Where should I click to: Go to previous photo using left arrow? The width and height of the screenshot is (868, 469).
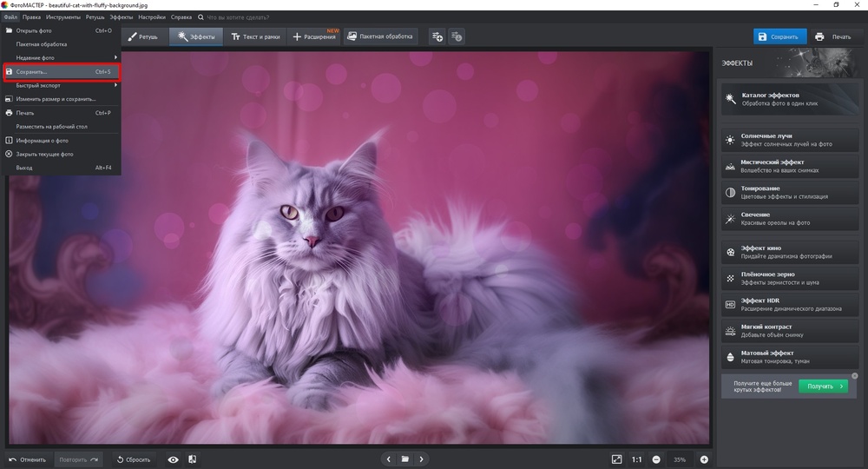tap(387, 459)
